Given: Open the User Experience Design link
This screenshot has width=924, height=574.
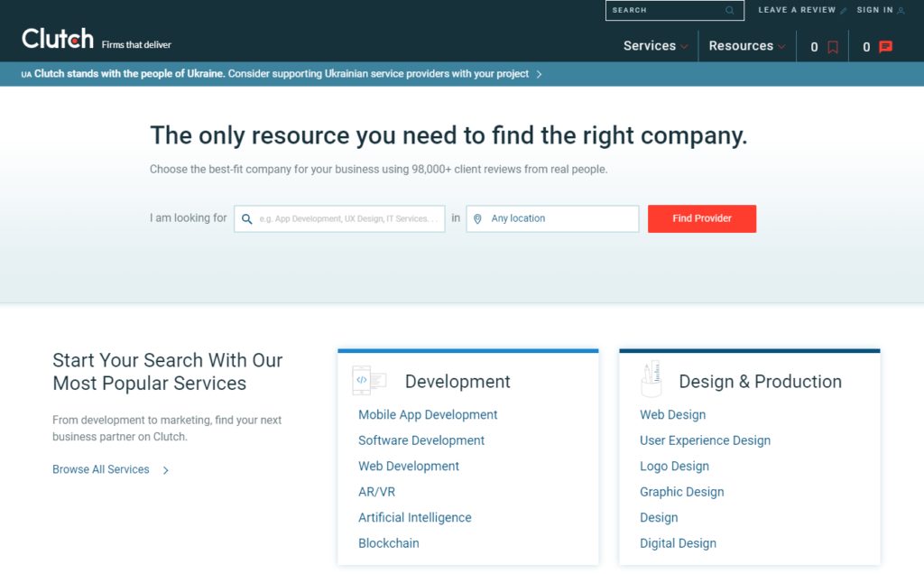Looking at the screenshot, I should click(705, 440).
